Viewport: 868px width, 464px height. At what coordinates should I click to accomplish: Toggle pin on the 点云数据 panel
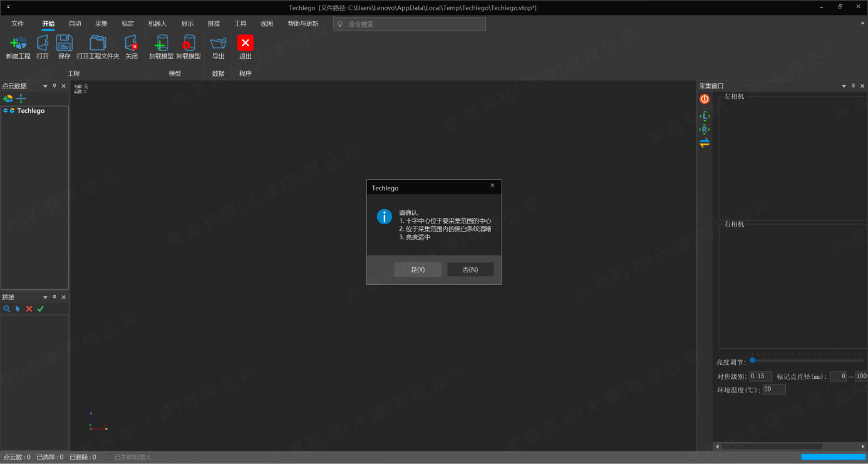(x=54, y=86)
